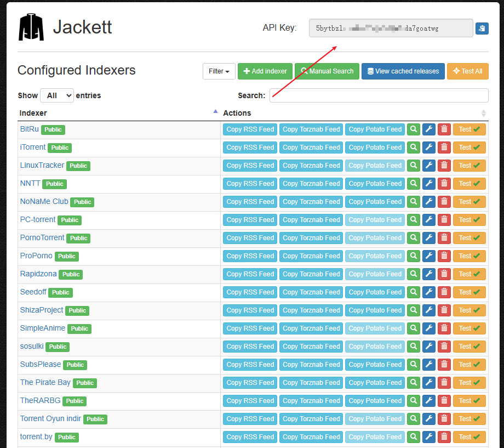
Task: Configure TheRARBG with wrench icon
Action: click(x=429, y=401)
